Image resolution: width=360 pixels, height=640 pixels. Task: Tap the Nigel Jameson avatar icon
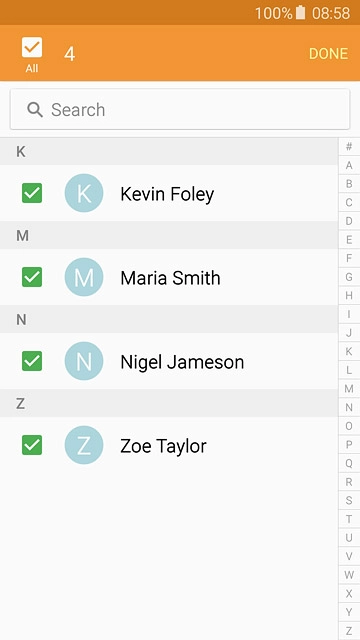click(x=84, y=361)
